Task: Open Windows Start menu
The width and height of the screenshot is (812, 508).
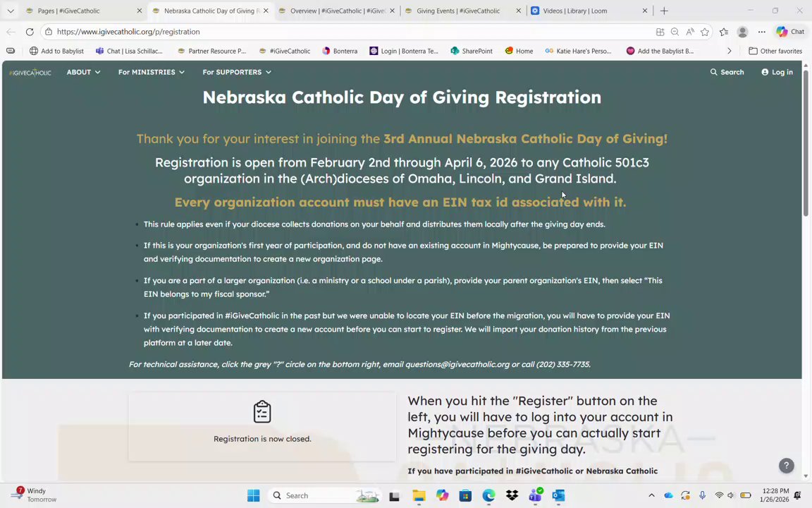Action: 253,495
